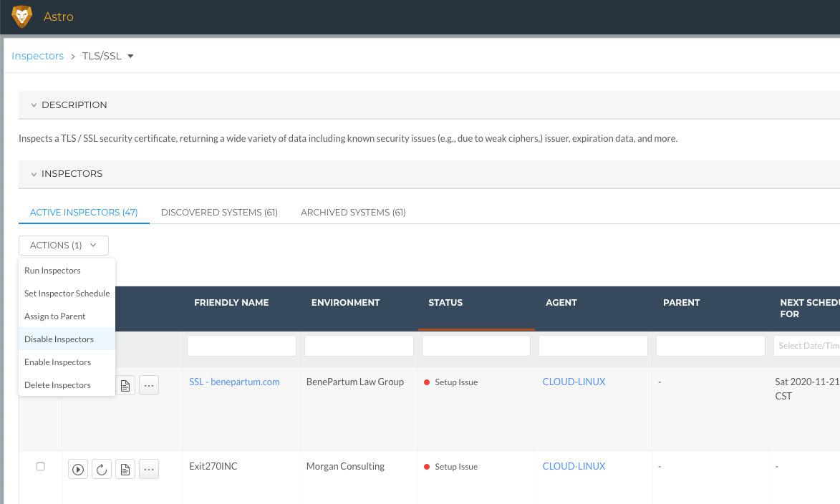Open the TLS/SSL breadcrumb dropdown arrow

(130, 57)
